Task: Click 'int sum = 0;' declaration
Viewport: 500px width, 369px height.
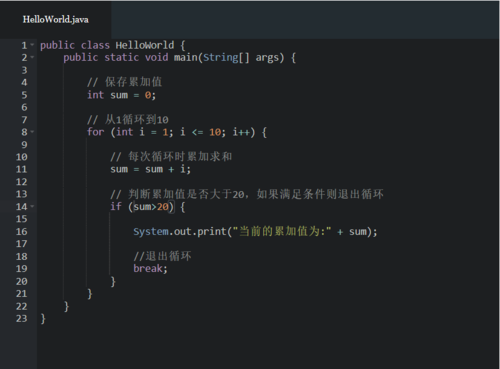Action: click(x=121, y=95)
